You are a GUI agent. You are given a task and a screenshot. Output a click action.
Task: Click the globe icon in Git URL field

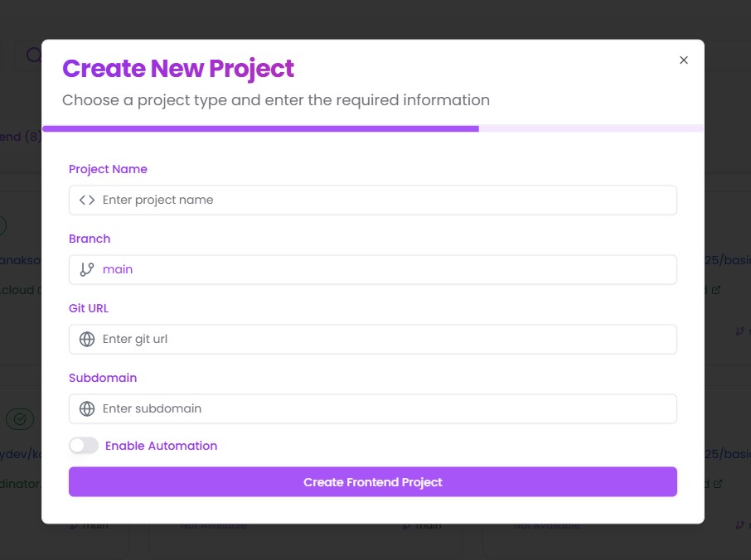coord(87,339)
